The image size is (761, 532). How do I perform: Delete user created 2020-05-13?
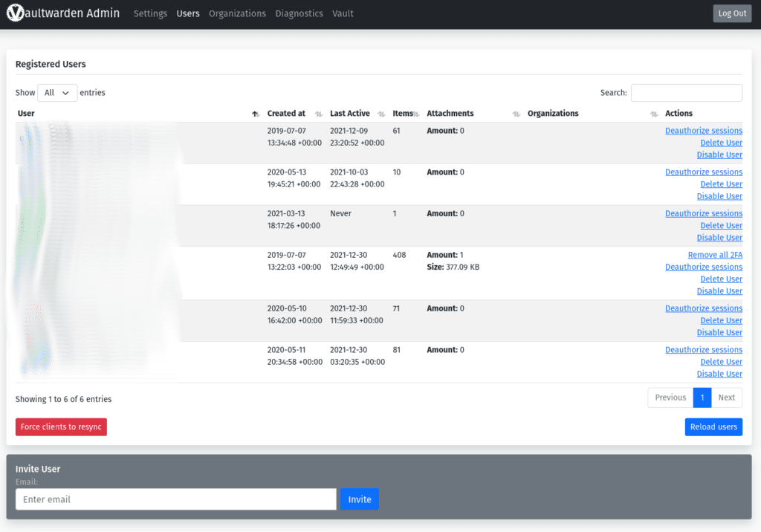click(721, 184)
